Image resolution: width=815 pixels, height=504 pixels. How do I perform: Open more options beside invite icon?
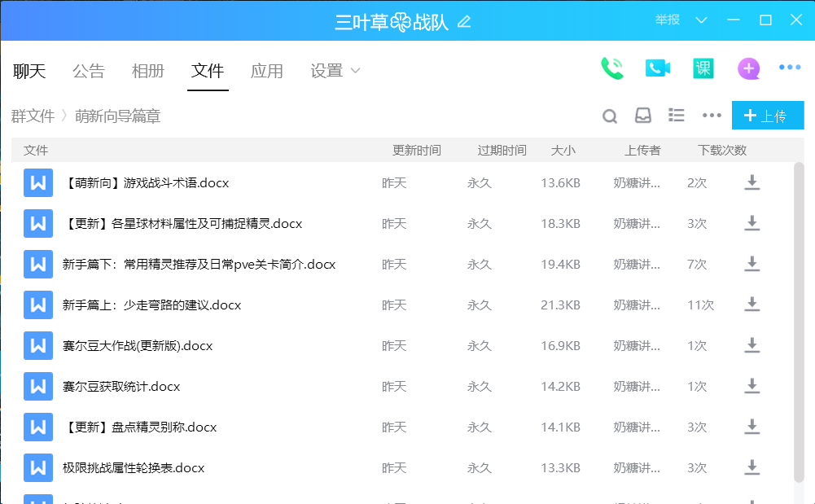click(790, 68)
